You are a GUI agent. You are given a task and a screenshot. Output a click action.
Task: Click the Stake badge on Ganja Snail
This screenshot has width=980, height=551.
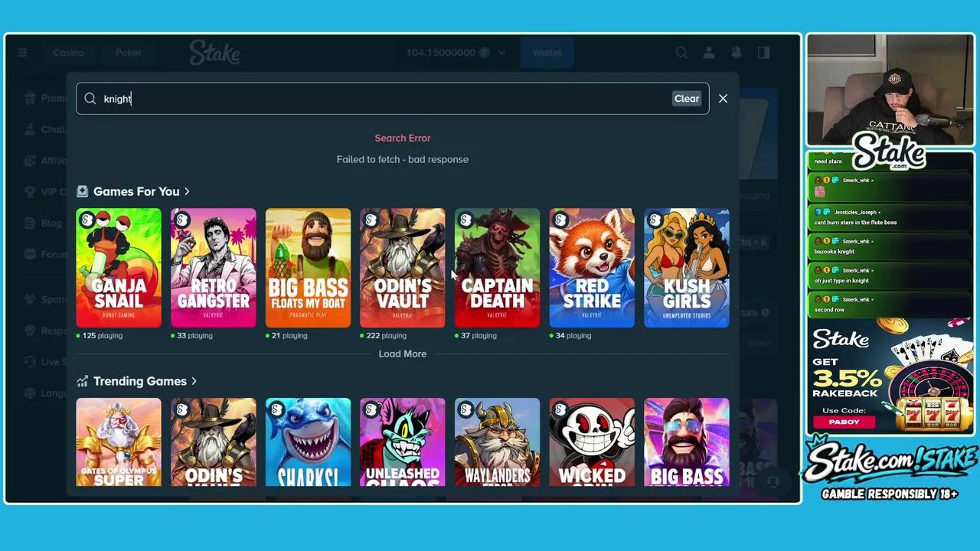[x=87, y=220]
